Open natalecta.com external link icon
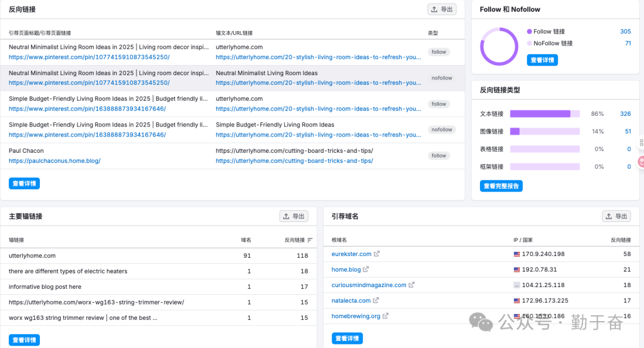The height and width of the screenshot is (348, 644). (376, 300)
